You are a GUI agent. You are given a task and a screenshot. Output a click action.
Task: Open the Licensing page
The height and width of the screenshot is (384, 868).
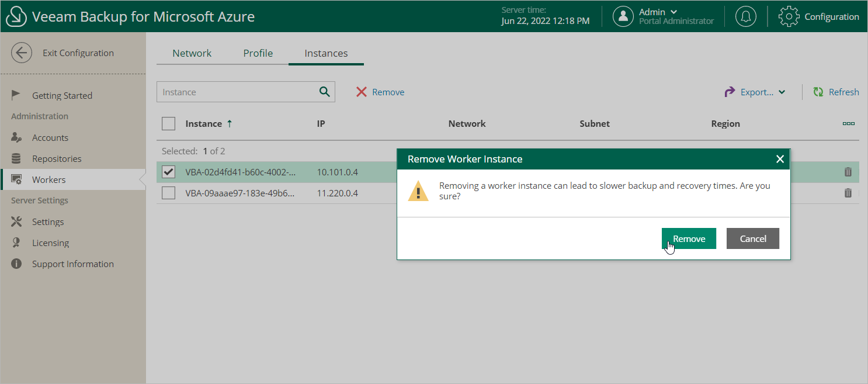50,243
